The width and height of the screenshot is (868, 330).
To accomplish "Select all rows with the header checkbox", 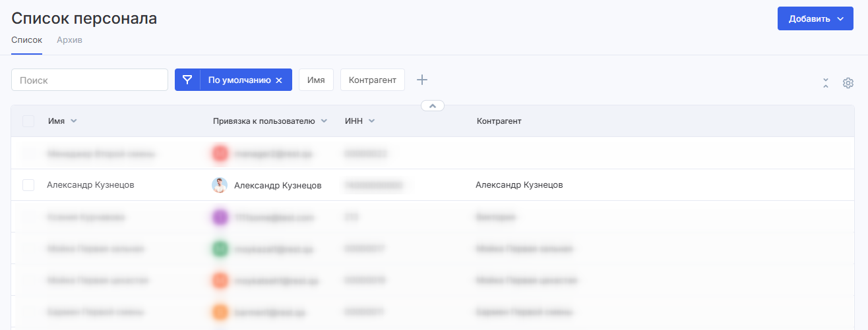I will click(28, 121).
